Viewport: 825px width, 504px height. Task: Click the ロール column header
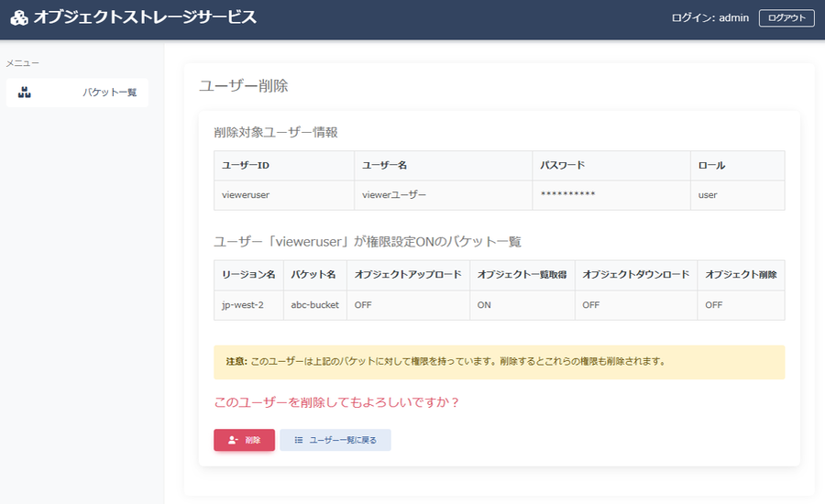(738, 165)
